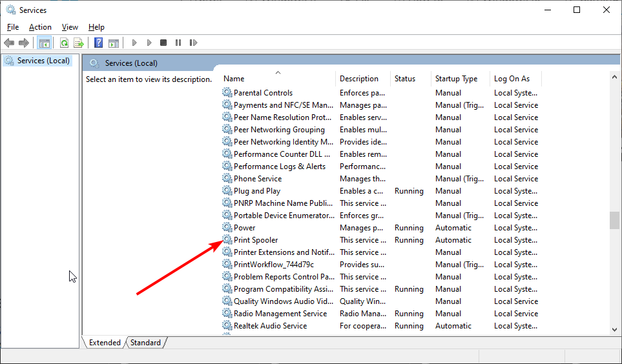Screen dimensions: 622x364
Task: Select the Plug and Play service name
Action: click(x=257, y=191)
